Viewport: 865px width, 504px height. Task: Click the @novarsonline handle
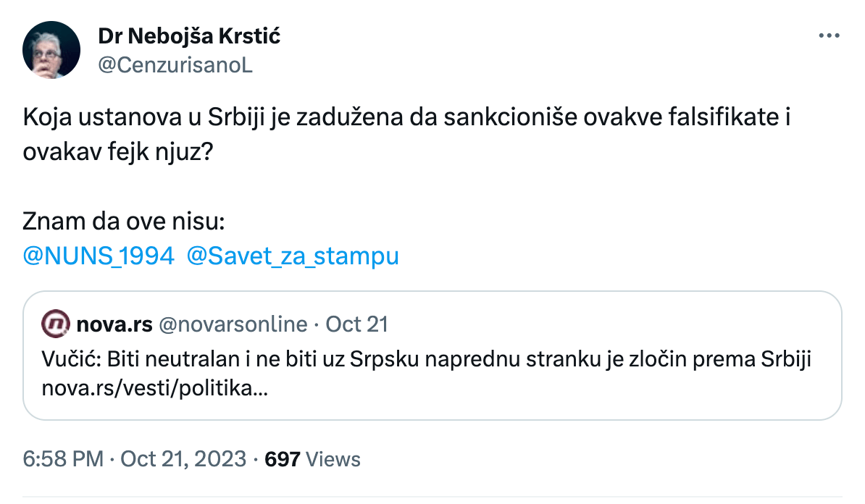point(233,324)
